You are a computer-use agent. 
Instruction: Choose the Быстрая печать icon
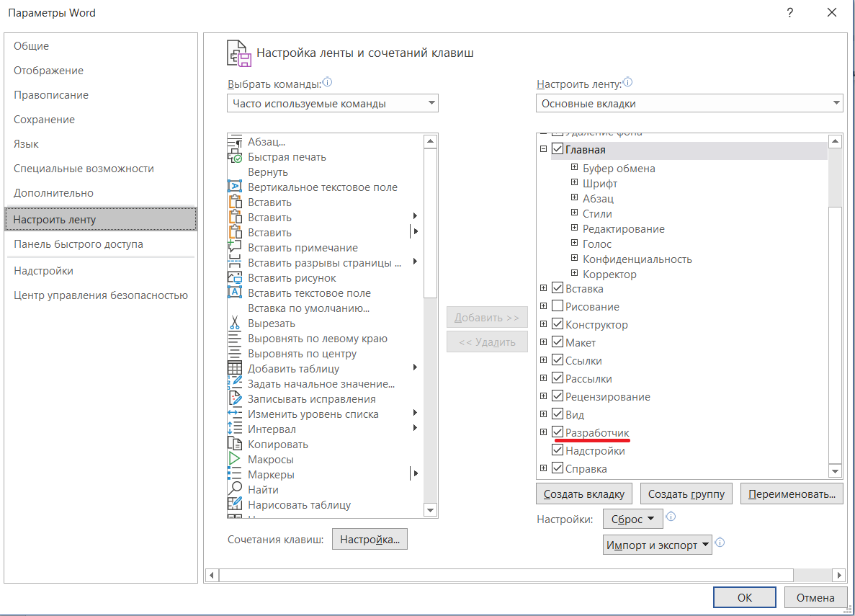[x=235, y=156]
